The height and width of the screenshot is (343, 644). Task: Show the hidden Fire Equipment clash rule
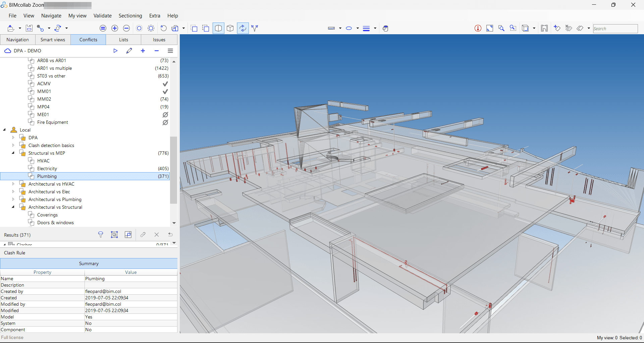(x=165, y=122)
